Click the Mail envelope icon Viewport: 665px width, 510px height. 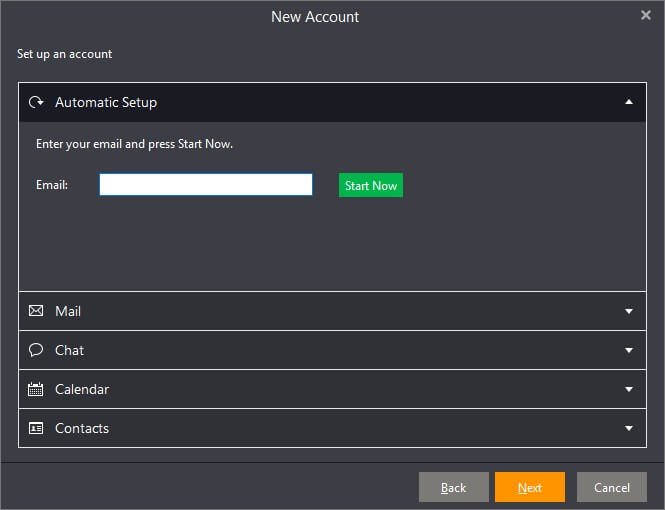(x=36, y=311)
